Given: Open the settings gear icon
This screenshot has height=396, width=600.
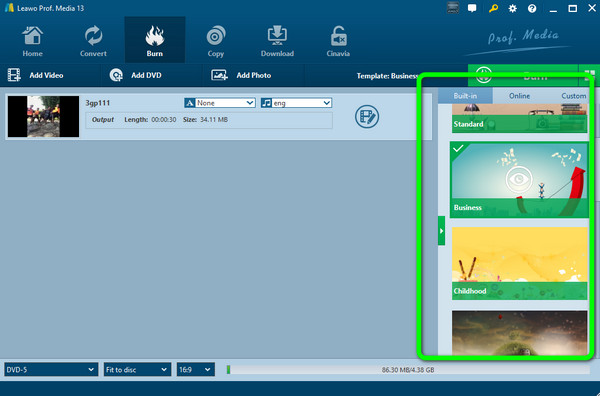Looking at the screenshot, I should coord(512,8).
